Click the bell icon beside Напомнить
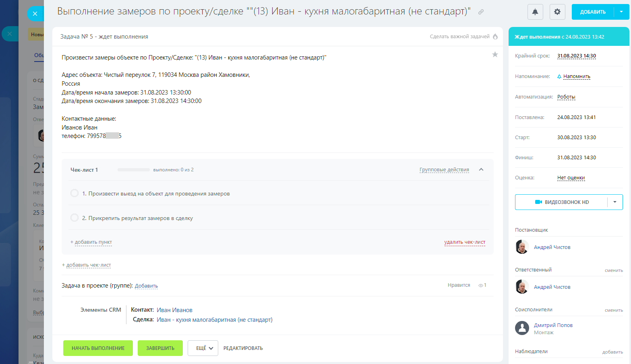This screenshot has width=631, height=364. point(559,76)
